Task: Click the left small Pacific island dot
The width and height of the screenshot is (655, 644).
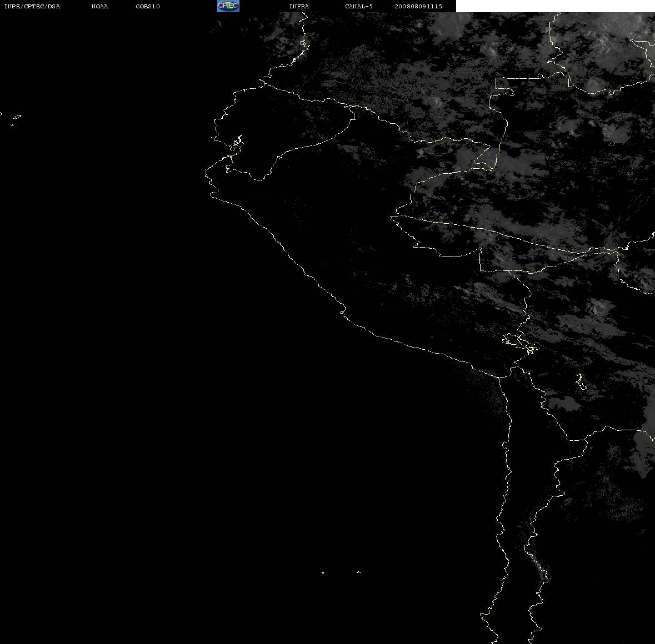Action: (322, 572)
